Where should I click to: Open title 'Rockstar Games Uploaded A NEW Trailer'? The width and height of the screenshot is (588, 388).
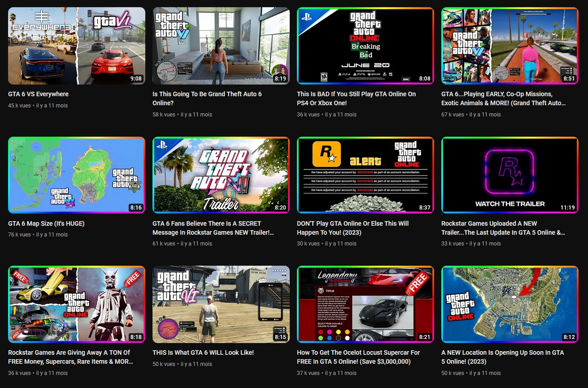[503, 228]
